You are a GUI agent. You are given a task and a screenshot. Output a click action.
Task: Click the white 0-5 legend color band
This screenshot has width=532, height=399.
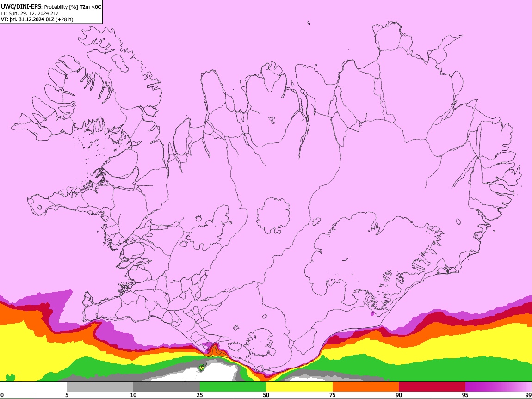pyautogui.click(x=34, y=387)
